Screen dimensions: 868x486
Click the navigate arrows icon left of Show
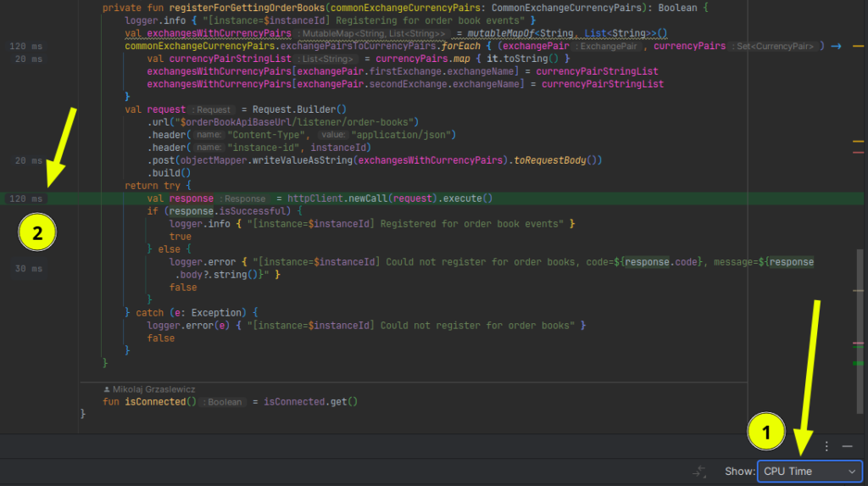(x=699, y=472)
